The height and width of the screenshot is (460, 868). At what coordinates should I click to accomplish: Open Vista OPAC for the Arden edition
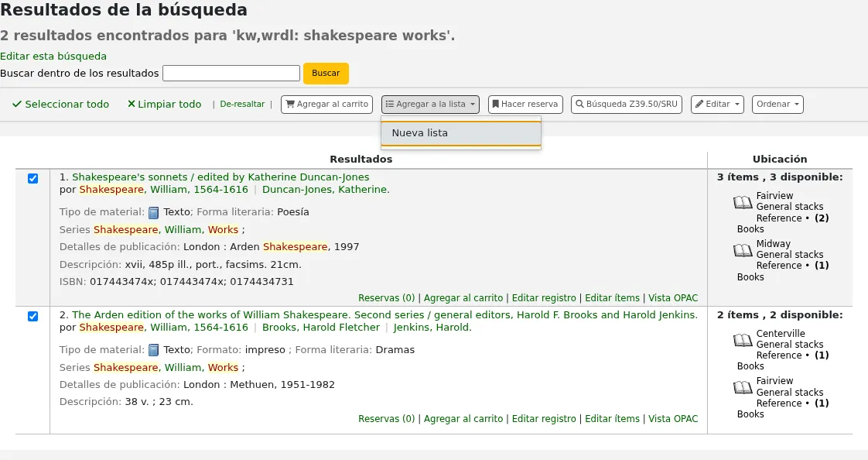[x=673, y=419]
